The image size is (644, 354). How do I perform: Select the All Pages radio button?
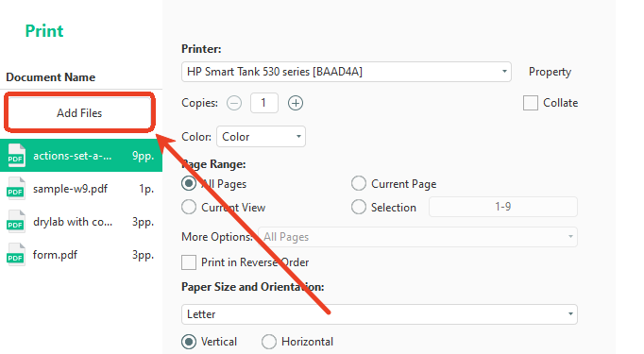click(189, 183)
